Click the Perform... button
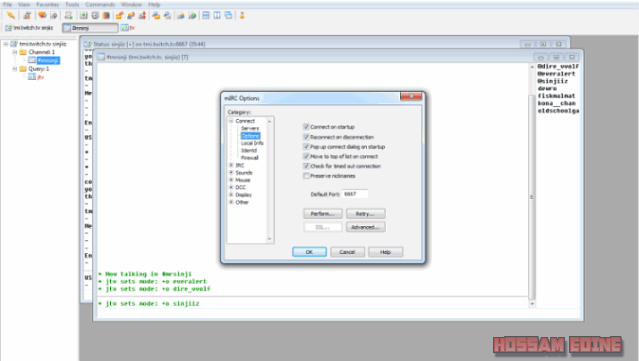The height and width of the screenshot is (361, 639). point(323,214)
